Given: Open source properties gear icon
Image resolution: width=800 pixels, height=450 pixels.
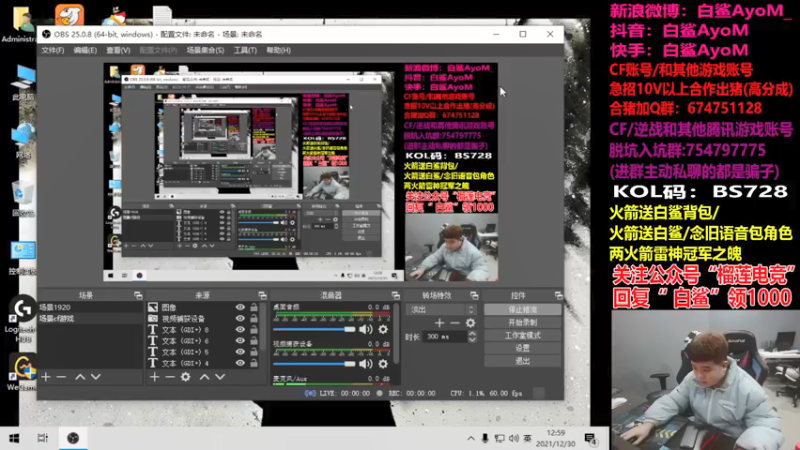Looking at the screenshot, I should pyautogui.click(x=186, y=377).
